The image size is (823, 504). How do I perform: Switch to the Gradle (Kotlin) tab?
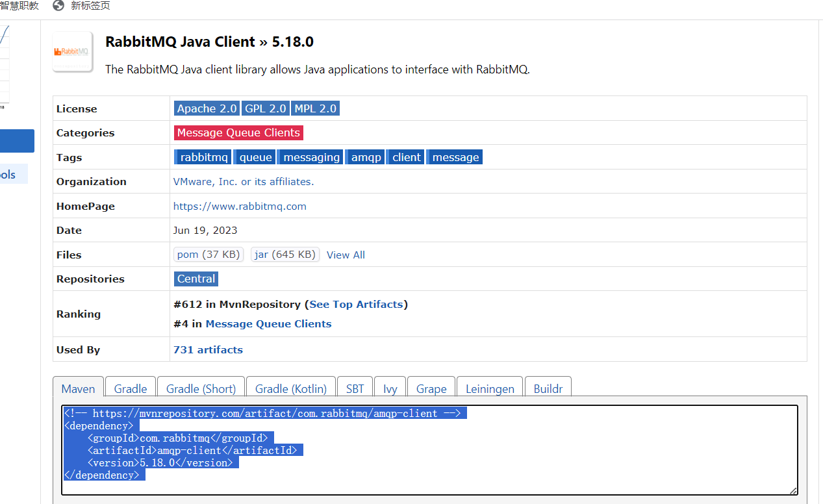click(291, 388)
